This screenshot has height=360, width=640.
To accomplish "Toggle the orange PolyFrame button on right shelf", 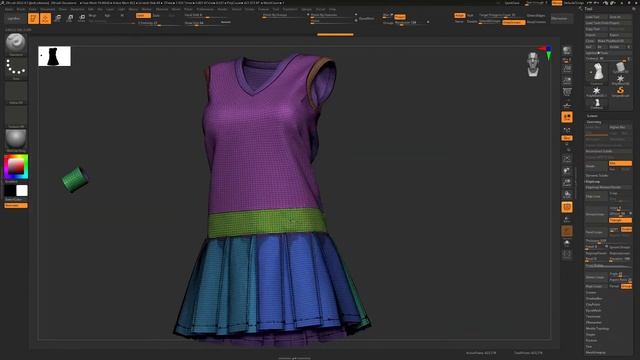I will pos(567,207).
